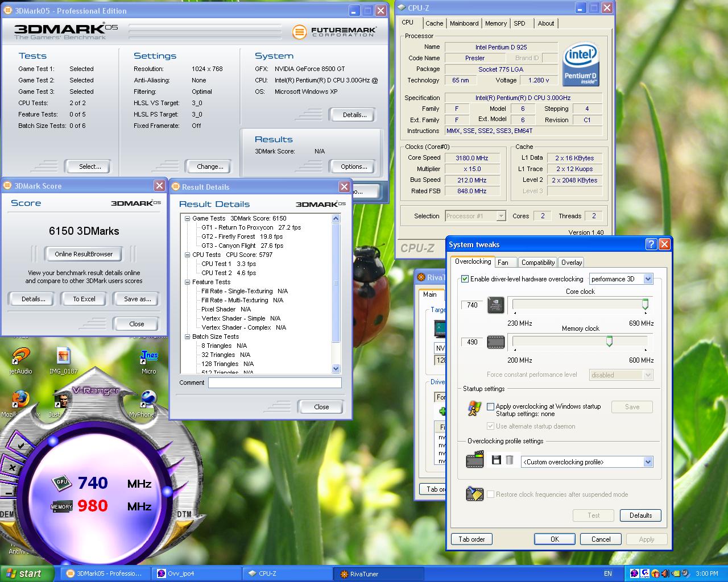Click Defaults in System tweaks

pos(640,516)
